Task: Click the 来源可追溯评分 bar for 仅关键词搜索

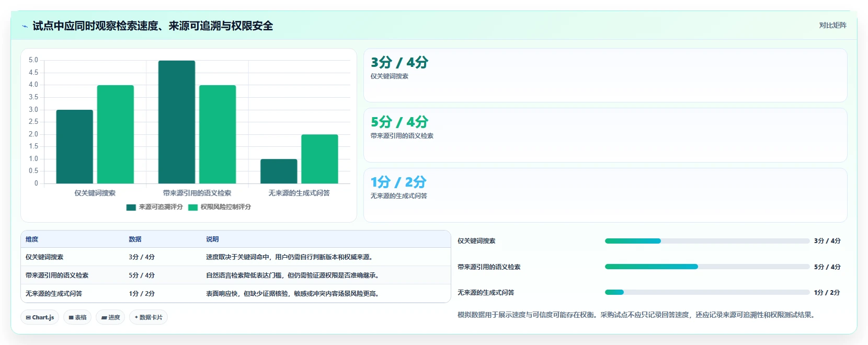Action: (75, 147)
